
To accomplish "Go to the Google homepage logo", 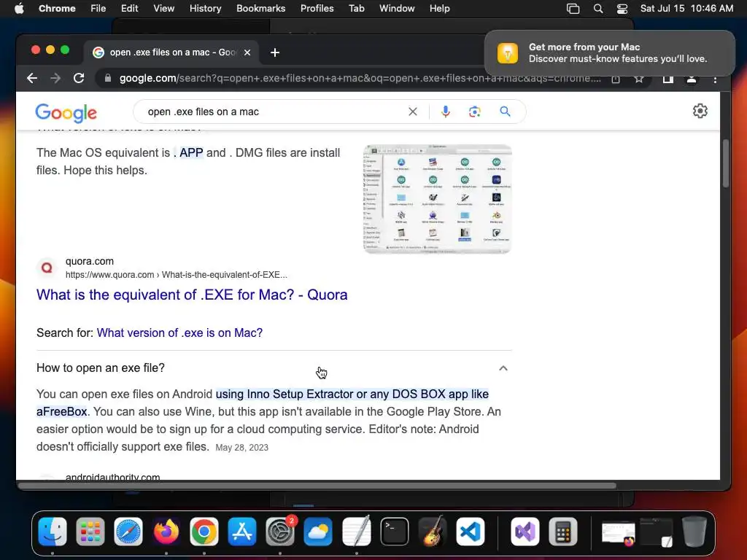I will pos(66,113).
